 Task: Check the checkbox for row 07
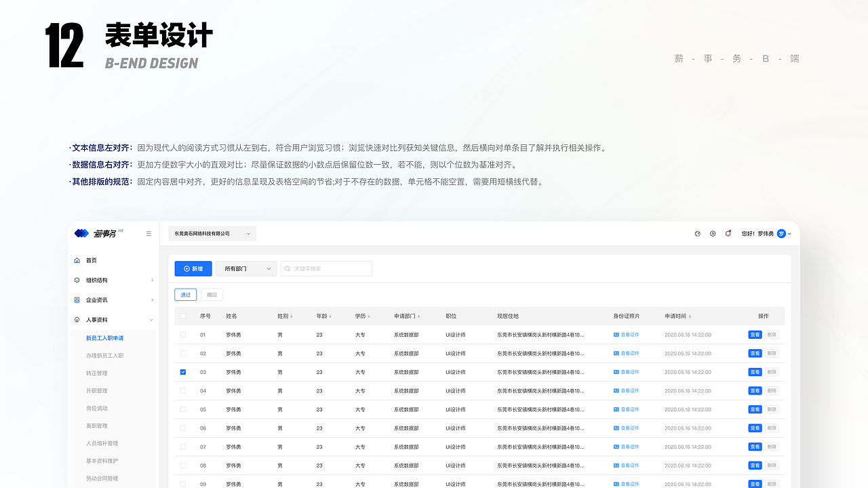(183, 447)
